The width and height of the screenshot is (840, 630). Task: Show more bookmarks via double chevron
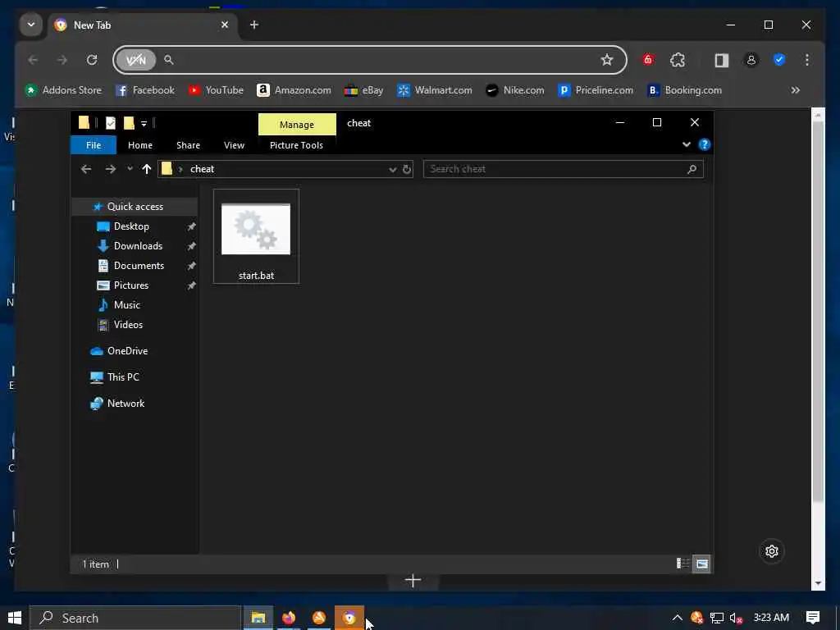pos(796,90)
